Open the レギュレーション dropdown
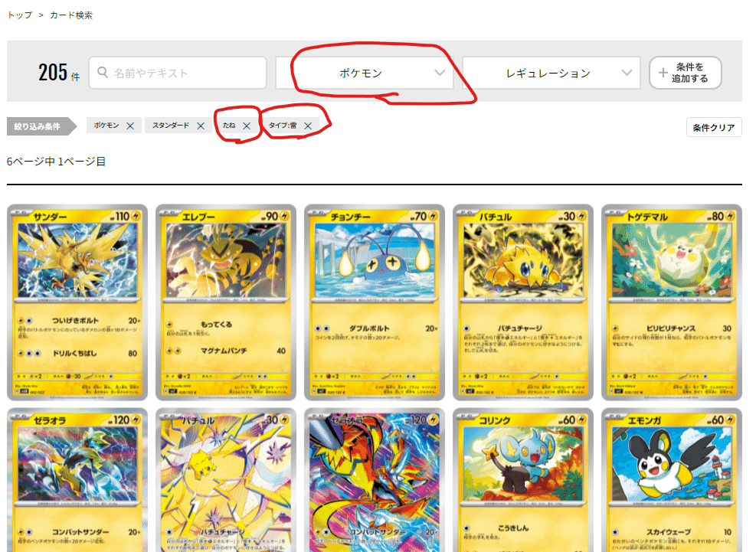The height and width of the screenshot is (552, 756). click(x=551, y=73)
